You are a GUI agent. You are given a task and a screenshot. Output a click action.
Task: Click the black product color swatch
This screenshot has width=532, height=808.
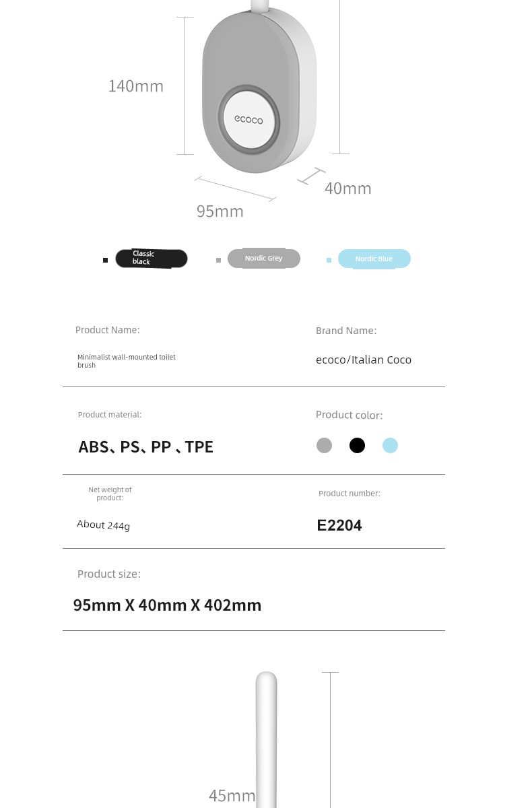[x=357, y=445]
